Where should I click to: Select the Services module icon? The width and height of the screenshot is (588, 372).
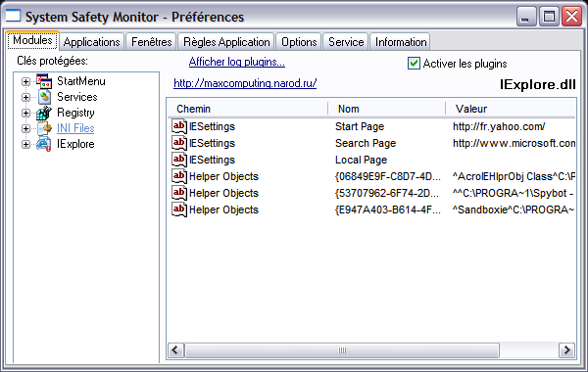(x=44, y=97)
